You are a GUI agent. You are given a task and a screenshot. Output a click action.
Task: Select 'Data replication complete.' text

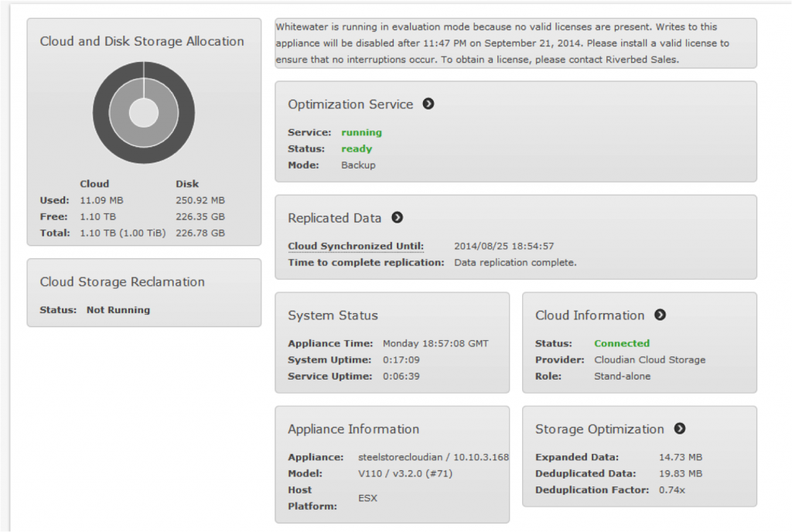click(x=515, y=262)
